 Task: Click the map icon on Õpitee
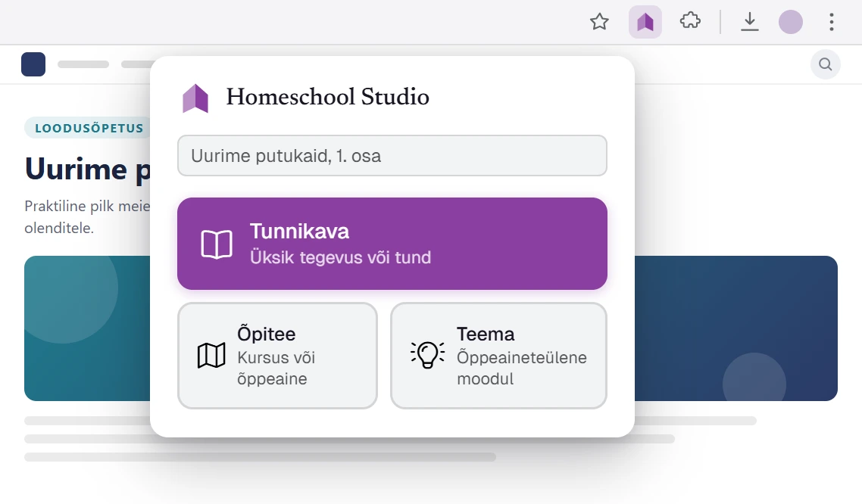click(x=211, y=355)
